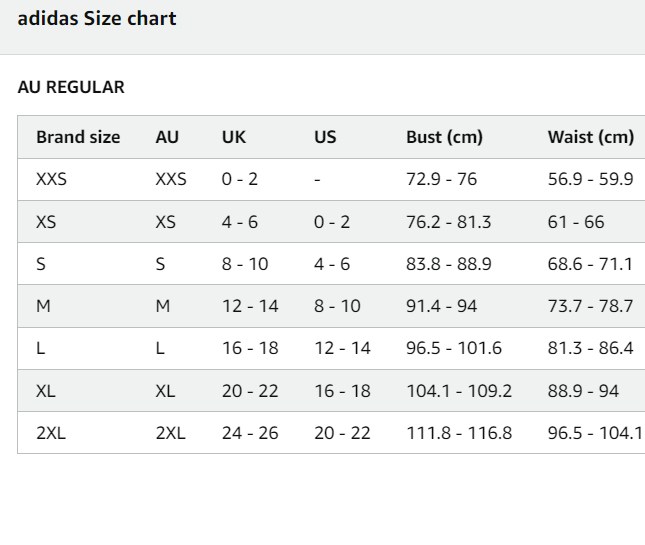Click UK size 12 - 14 cell
The height and width of the screenshot is (545, 645).
pyautogui.click(x=250, y=306)
